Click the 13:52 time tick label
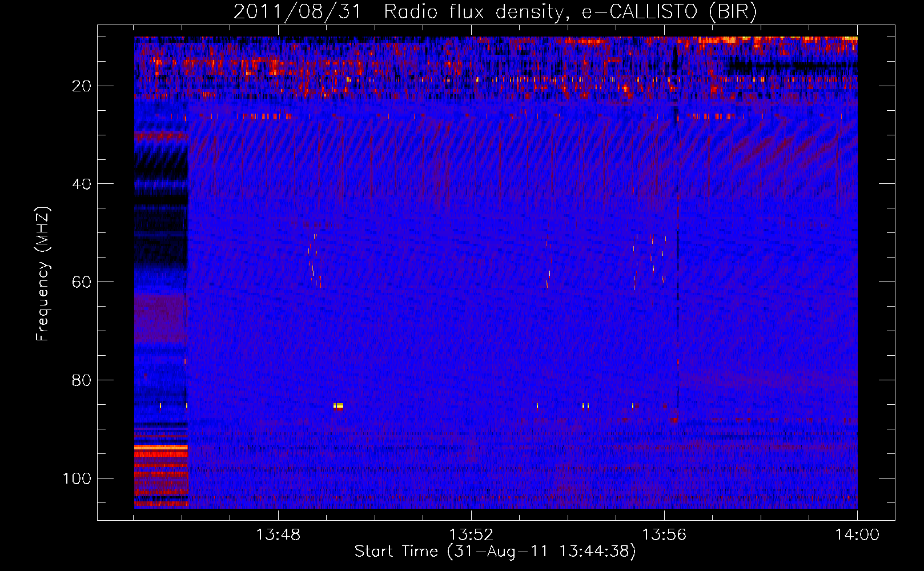 pyautogui.click(x=471, y=535)
